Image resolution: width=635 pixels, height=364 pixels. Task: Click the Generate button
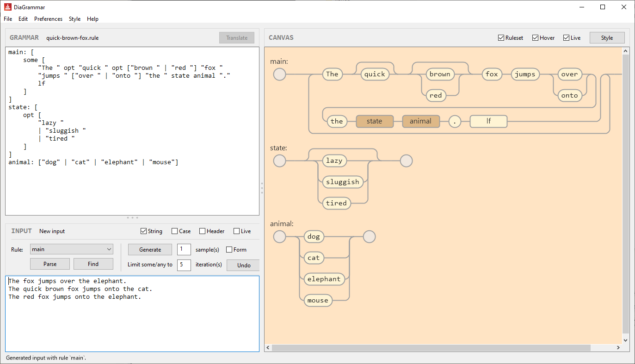pos(150,249)
